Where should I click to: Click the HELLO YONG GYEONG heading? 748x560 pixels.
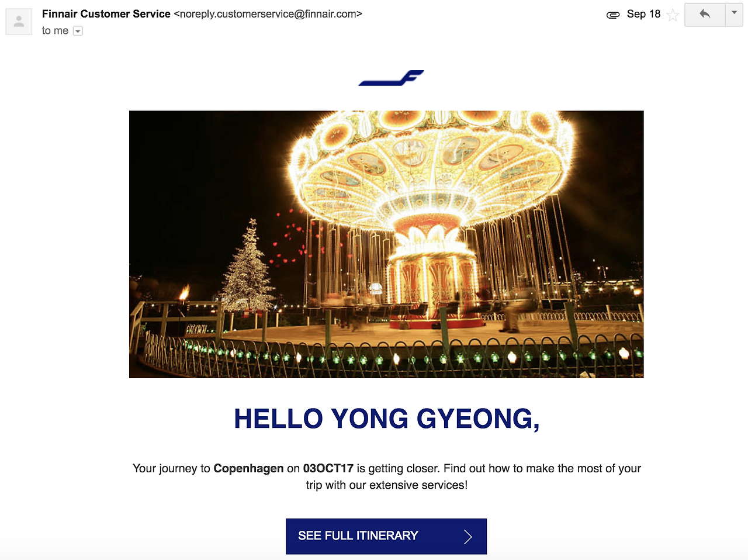coord(386,419)
